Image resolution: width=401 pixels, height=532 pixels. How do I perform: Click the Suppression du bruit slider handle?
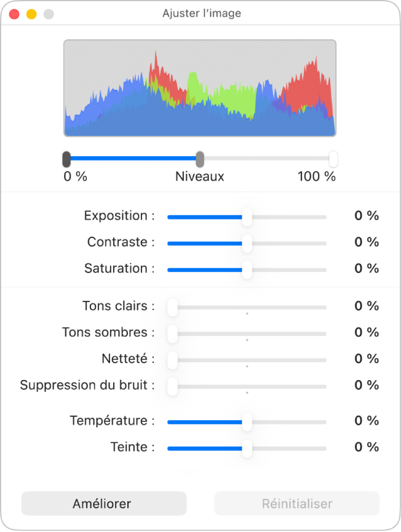point(172,386)
